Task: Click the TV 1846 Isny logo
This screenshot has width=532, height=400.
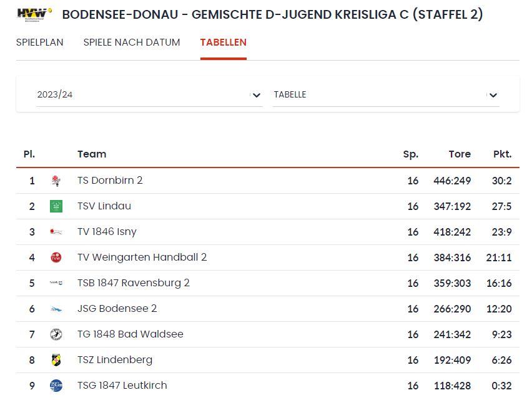Action: point(56,232)
